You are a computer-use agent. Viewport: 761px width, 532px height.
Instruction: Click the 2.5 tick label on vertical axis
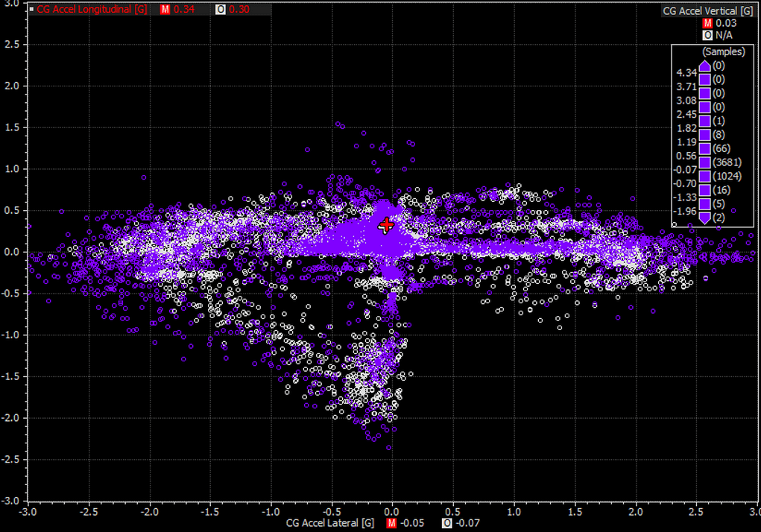tap(12, 45)
